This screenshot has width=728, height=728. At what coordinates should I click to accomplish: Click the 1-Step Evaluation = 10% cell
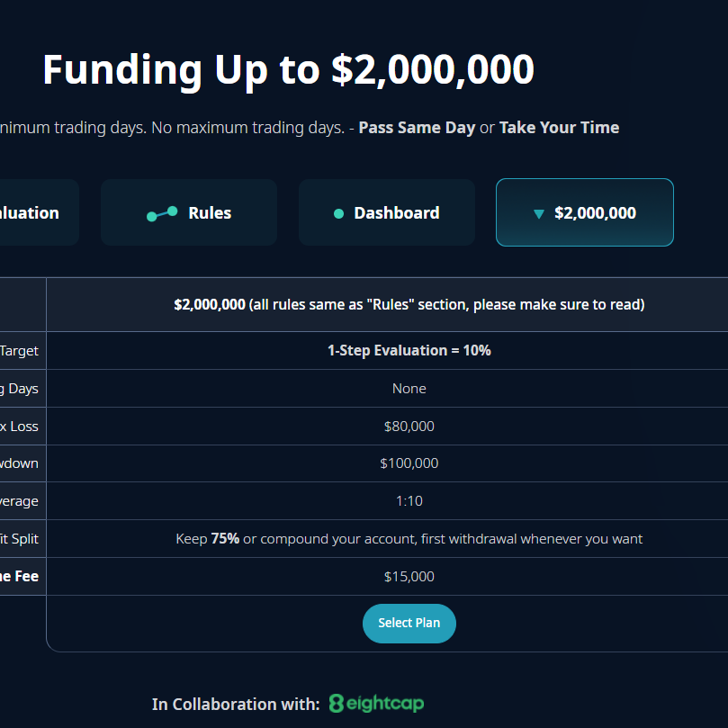[x=409, y=351]
